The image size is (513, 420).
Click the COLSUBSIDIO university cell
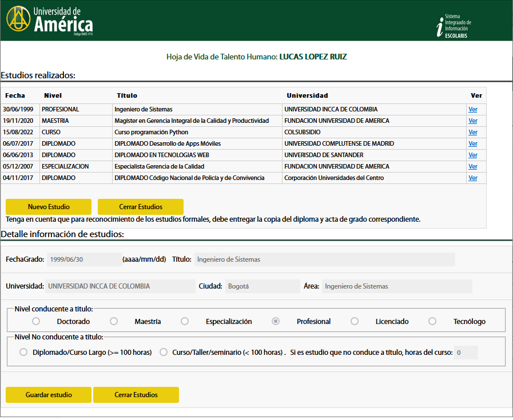pyautogui.click(x=374, y=132)
